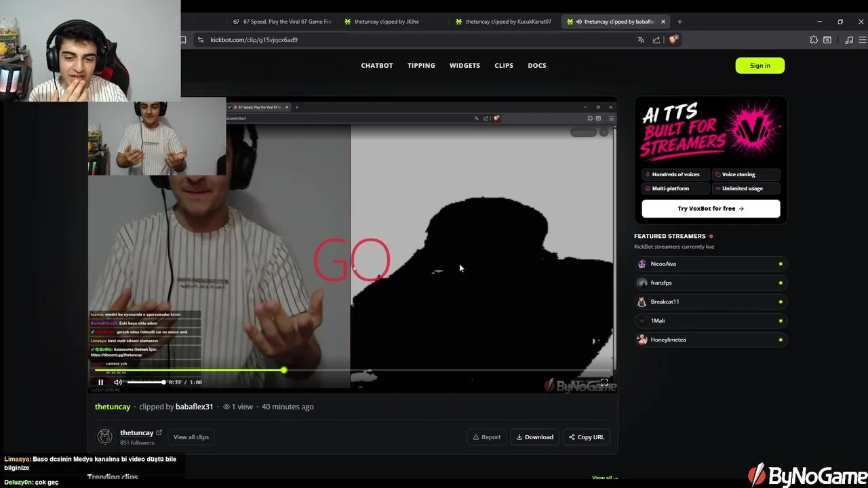Close the babaflex clip tab
The height and width of the screenshot is (488, 868).
point(663,22)
